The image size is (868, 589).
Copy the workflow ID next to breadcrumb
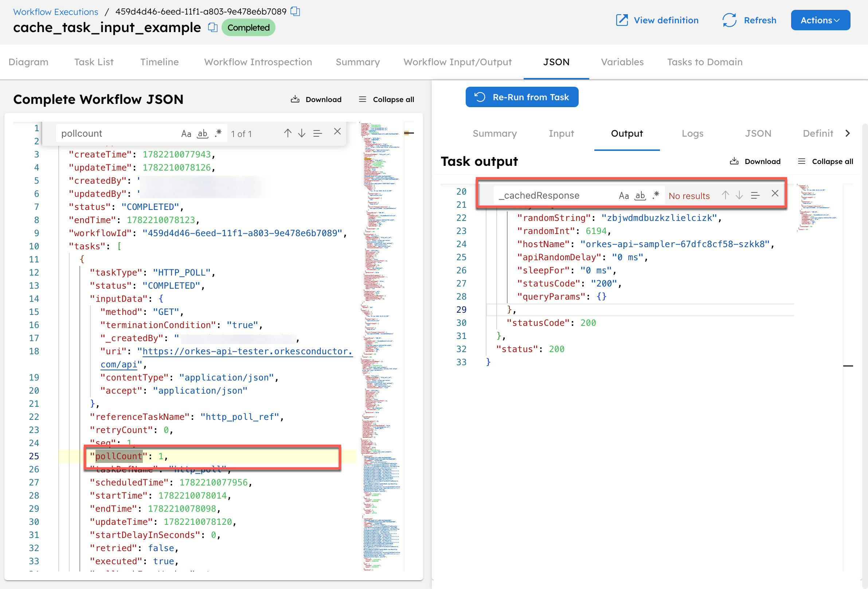click(x=295, y=12)
